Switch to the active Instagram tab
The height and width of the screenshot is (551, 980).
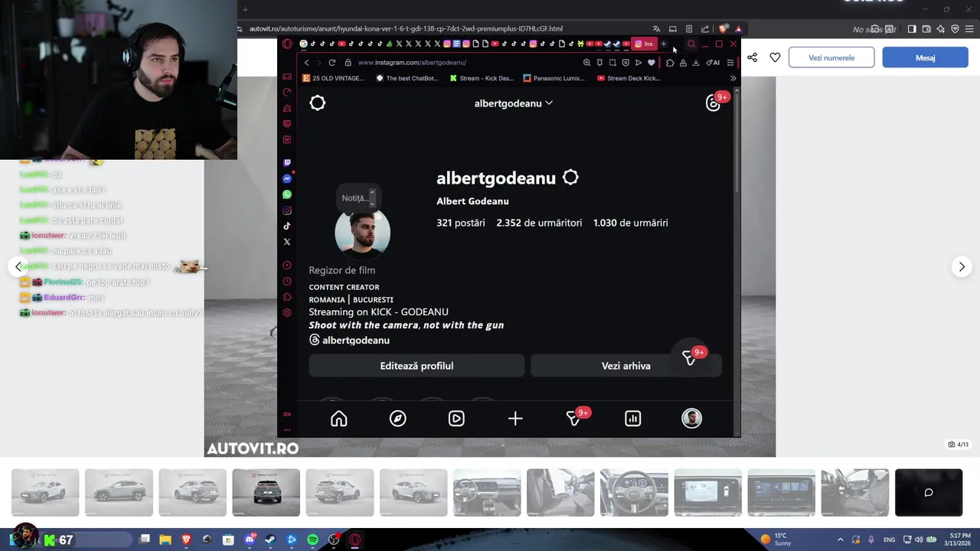point(645,44)
